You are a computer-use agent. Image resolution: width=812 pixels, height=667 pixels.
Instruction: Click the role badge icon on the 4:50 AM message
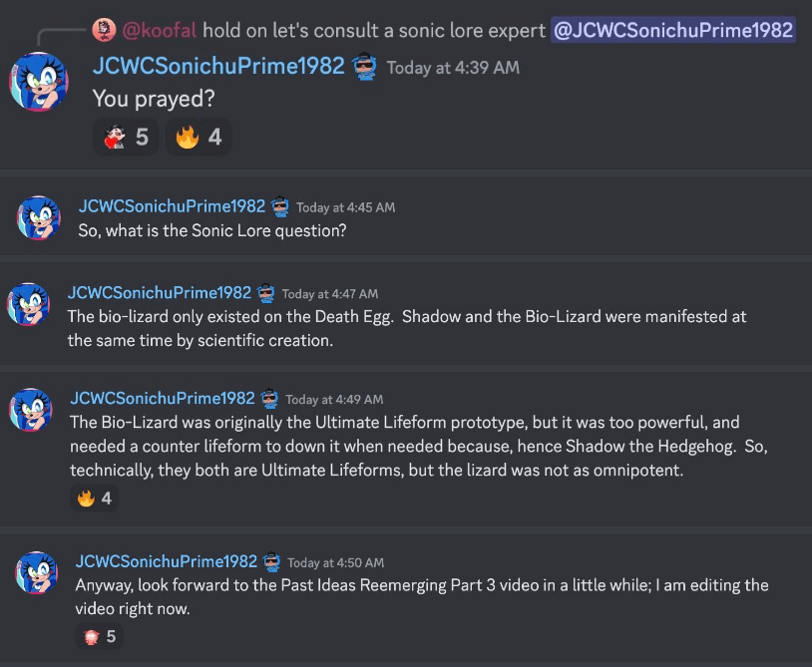tap(272, 562)
